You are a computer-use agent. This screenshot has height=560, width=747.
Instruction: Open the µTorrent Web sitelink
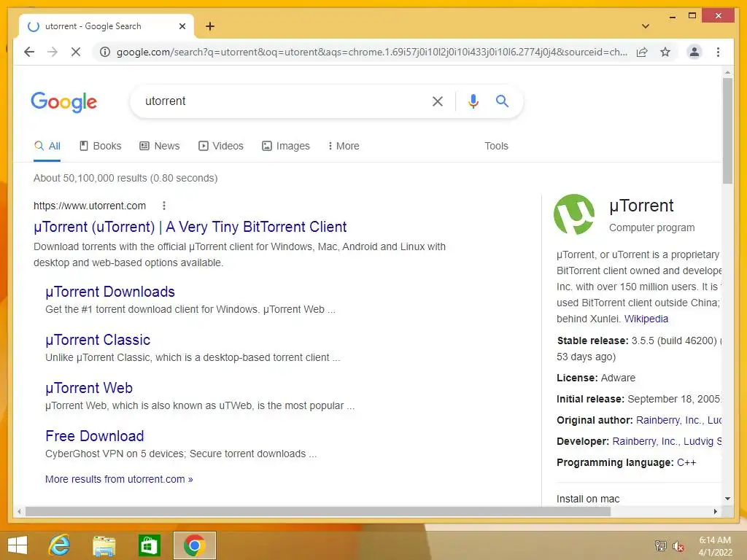coord(88,388)
